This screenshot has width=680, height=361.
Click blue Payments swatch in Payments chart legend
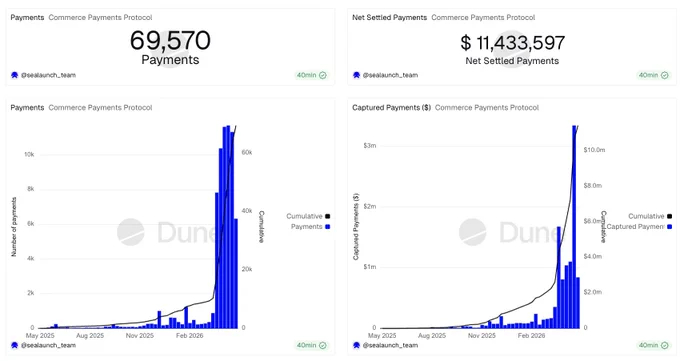pyautogui.click(x=327, y=226)
